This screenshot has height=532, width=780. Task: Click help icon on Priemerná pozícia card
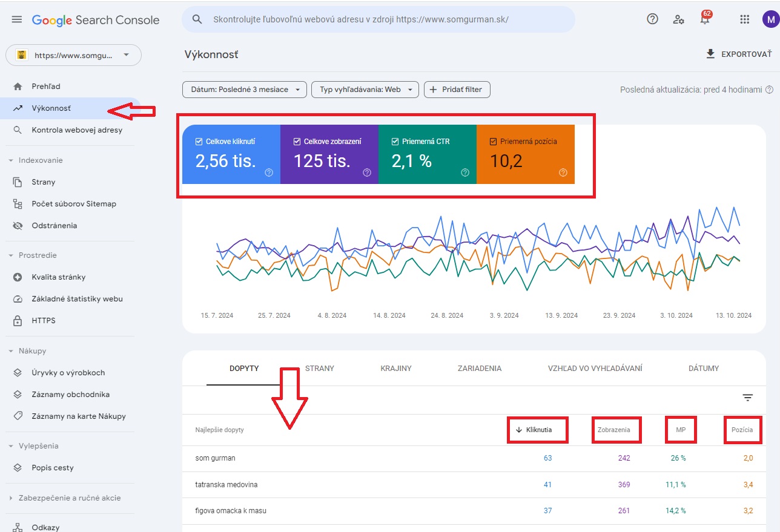[x=563, y=172]
